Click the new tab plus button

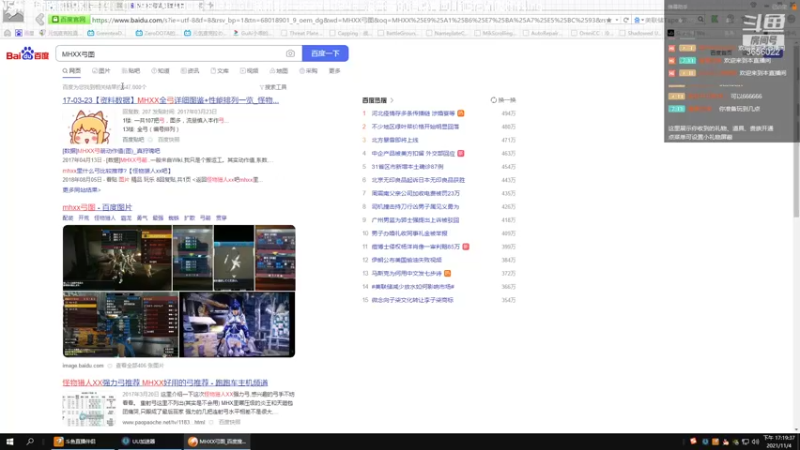point(210,6)
